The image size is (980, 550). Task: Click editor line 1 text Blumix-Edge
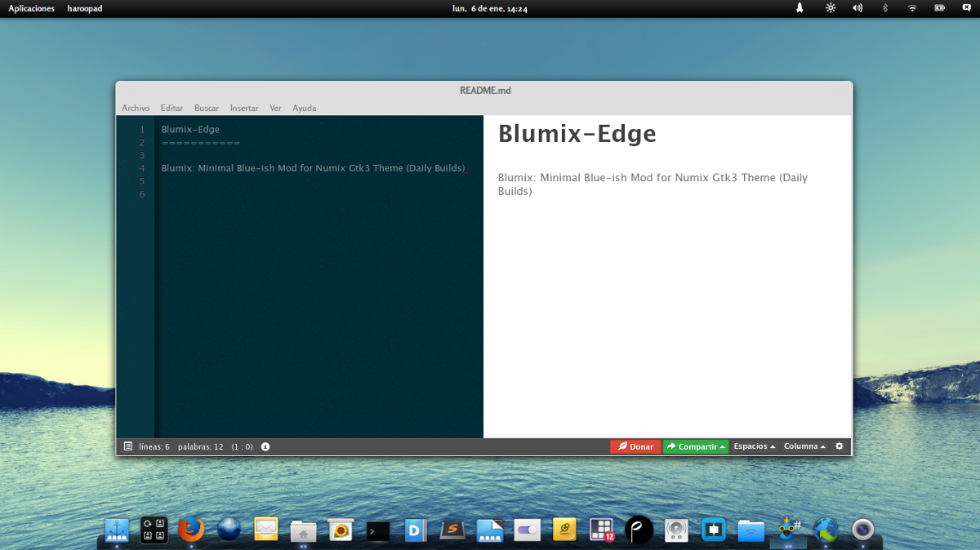click(x=190, y=129)
